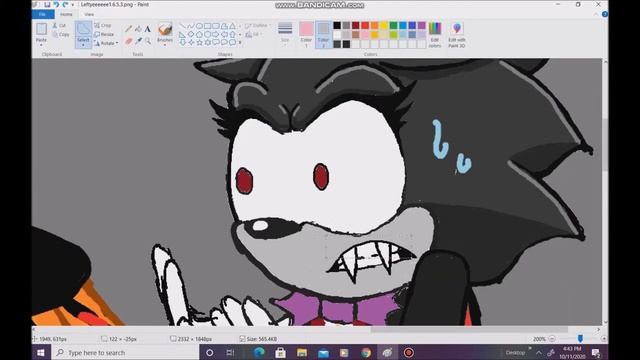The height and width of the screenshot is (360, 640).
Task: Click the horizontal scrollbar thumb
Action: click(x=469, y=329)
